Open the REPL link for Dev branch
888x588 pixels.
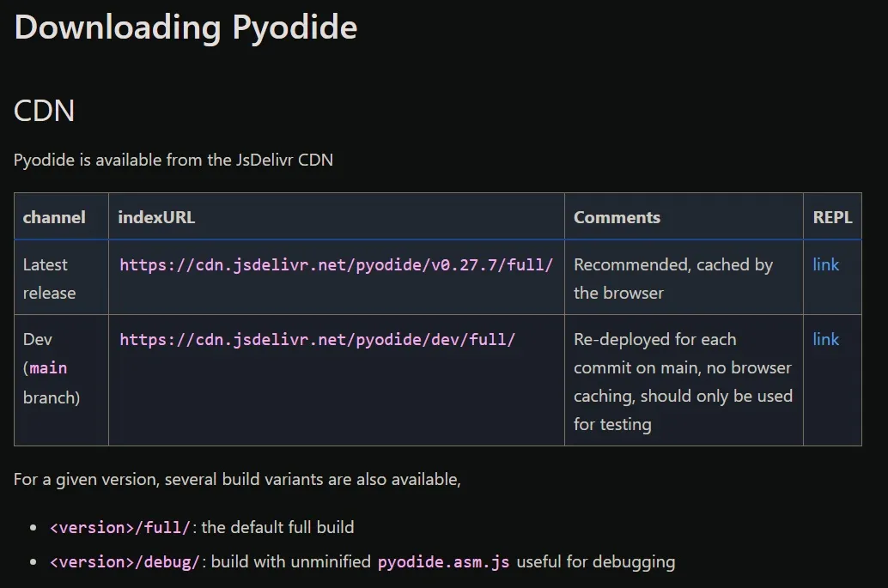[x=825, y=339]
